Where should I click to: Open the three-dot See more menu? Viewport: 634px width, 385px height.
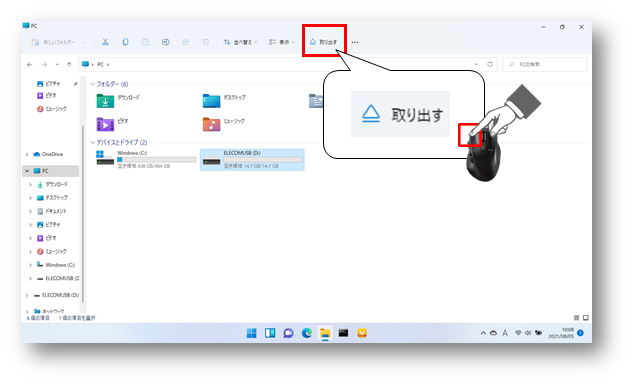point(355,42)
